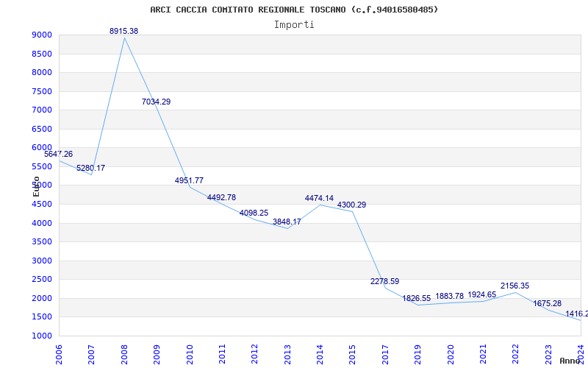Click the x-axis year 2015
This screenshot has width=588, height=368.
(353, 354)
